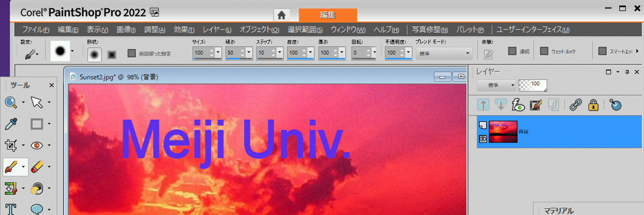644x215 pixels.
Task: Open the 効果 menu
Action: pyautogui.click(x=184, y=29)
